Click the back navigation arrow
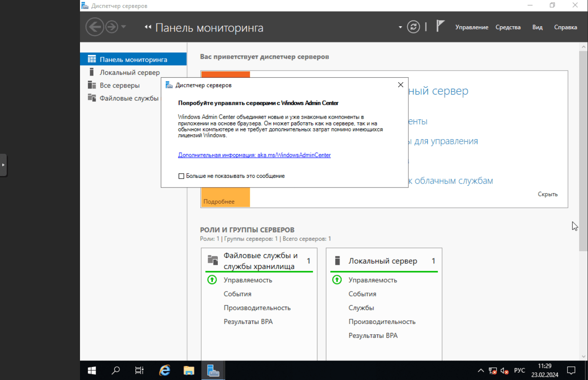Viewport: 588px width, 380px height. (x=95, y=27)
